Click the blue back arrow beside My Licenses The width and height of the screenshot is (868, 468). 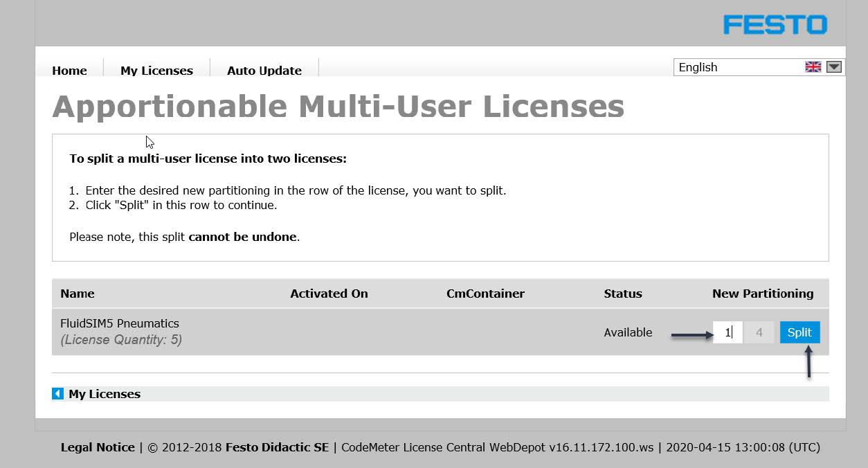click(57, 394)
